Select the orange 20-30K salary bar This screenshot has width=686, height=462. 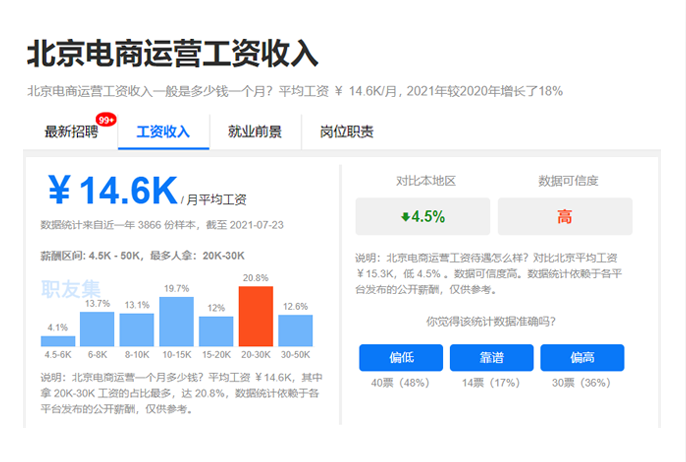(x=255, y=317)
